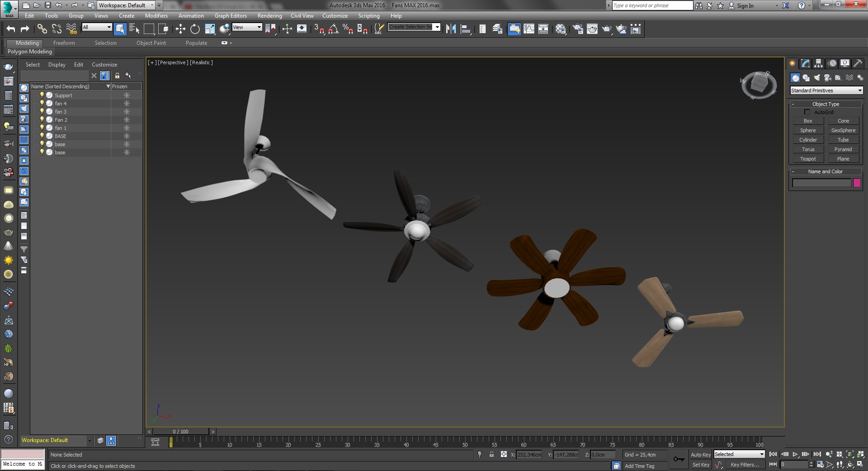Toggle the Angle Snap icon

(334, 29)
